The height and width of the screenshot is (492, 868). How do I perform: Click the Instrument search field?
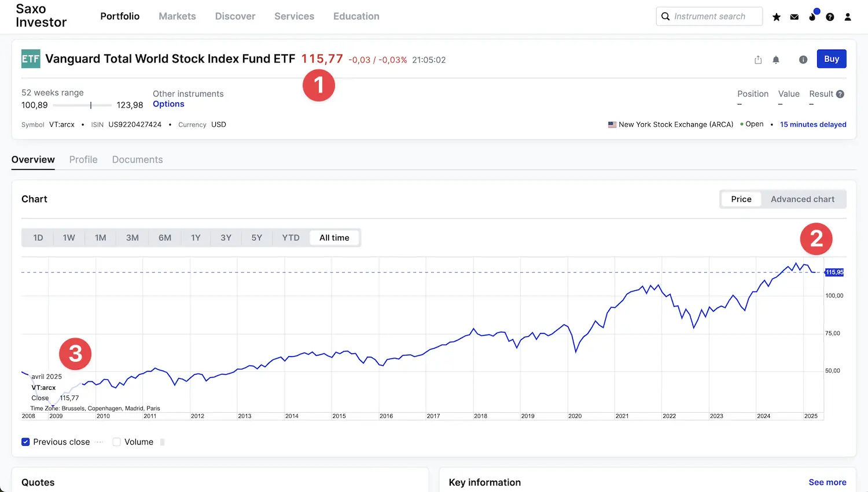[x=709, y=16]
